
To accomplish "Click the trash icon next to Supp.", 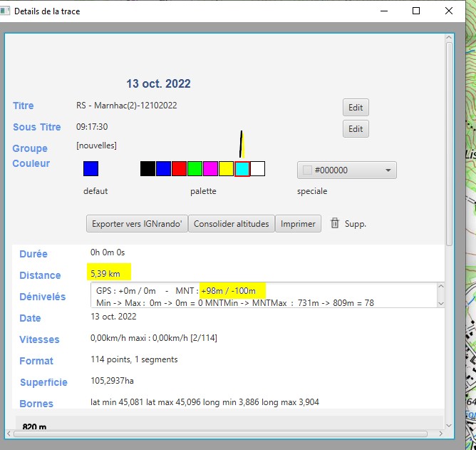I will click(335, 223).
